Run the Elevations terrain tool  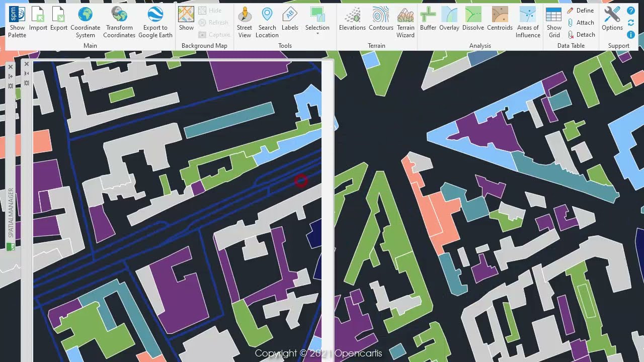352,19
